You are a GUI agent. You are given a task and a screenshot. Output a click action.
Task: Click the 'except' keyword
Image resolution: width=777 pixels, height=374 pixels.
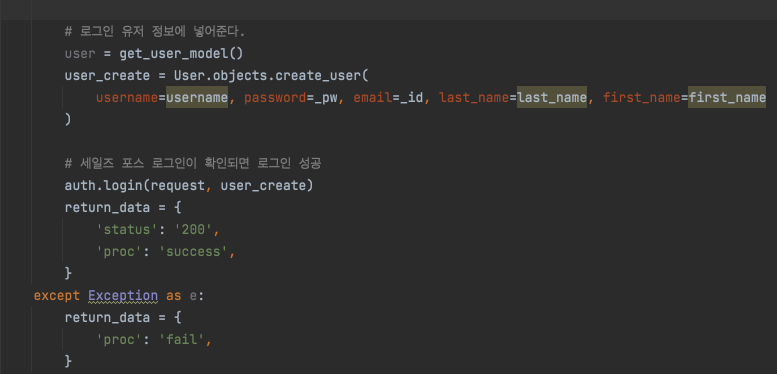(x=56, y=296)
